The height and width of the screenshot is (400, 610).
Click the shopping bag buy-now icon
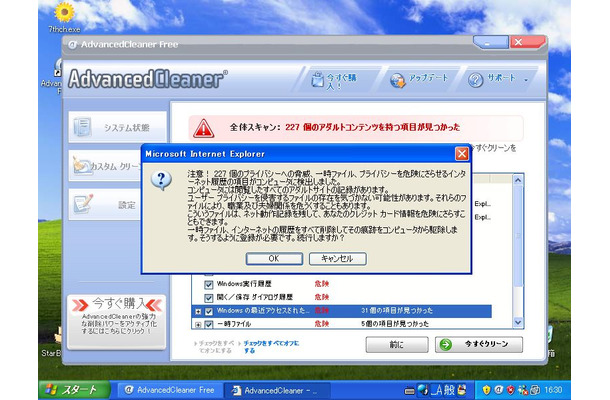317,80
